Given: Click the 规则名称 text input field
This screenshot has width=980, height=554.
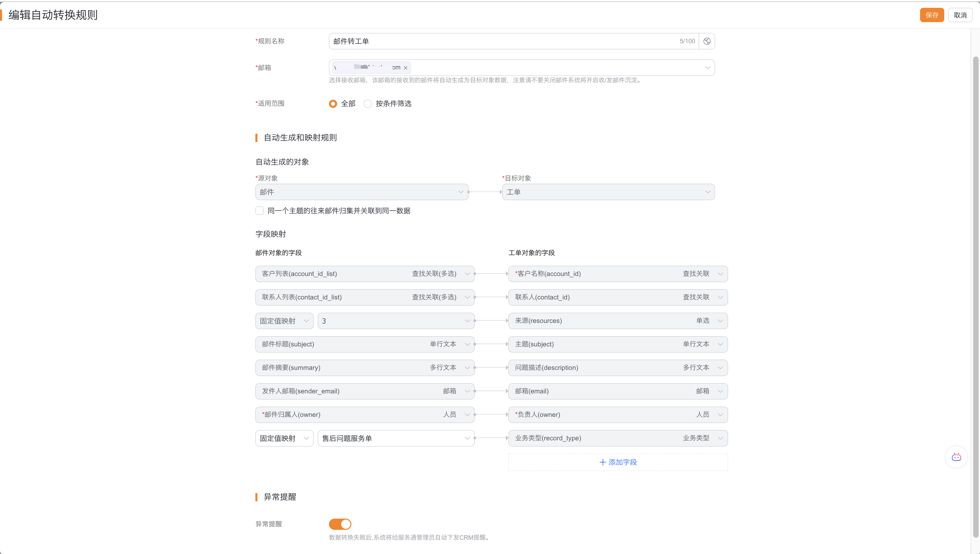Looking at the screenshot, I should pyautogui.click(x=503, y=41).
